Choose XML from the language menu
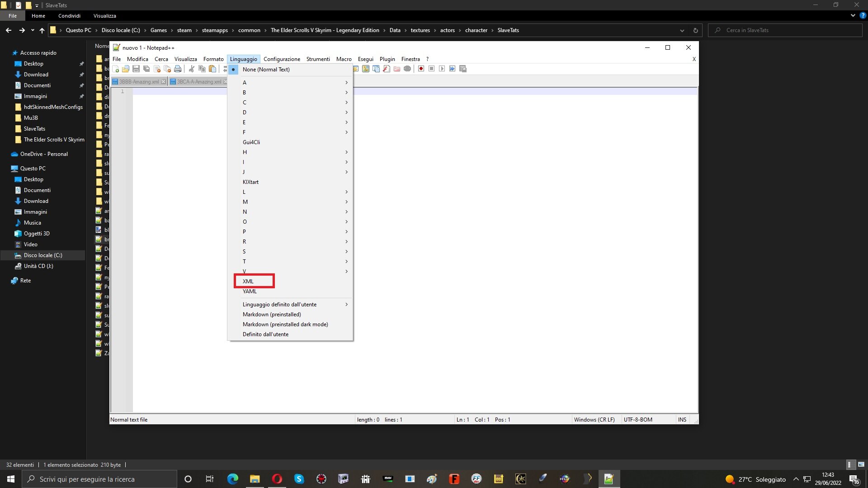This screenshot has width=868, height=488. [x=290, y=282]
